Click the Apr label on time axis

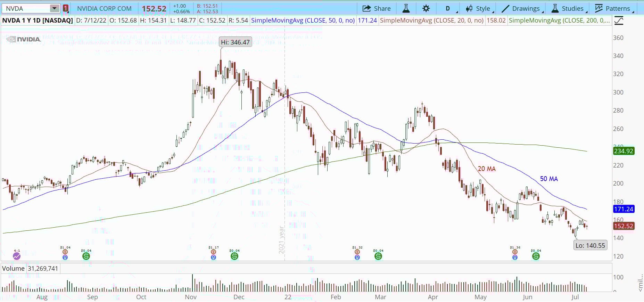[x=433, y=297]
